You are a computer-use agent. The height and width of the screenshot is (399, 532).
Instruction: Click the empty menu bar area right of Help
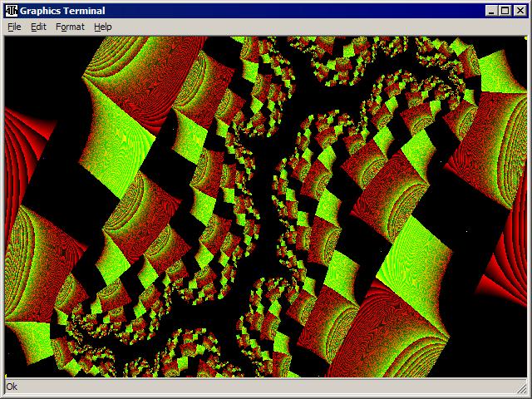point(316,27)
